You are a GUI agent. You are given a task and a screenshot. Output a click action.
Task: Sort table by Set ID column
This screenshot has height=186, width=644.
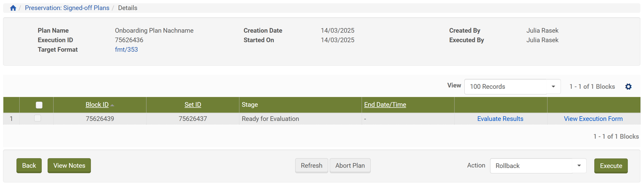pyautogui.click(x=193, y=105)
